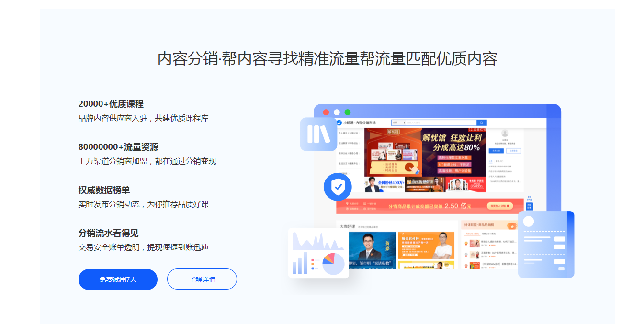644x335 pixels.
Task: Click the library books icon tile
Action: (318, 134)
